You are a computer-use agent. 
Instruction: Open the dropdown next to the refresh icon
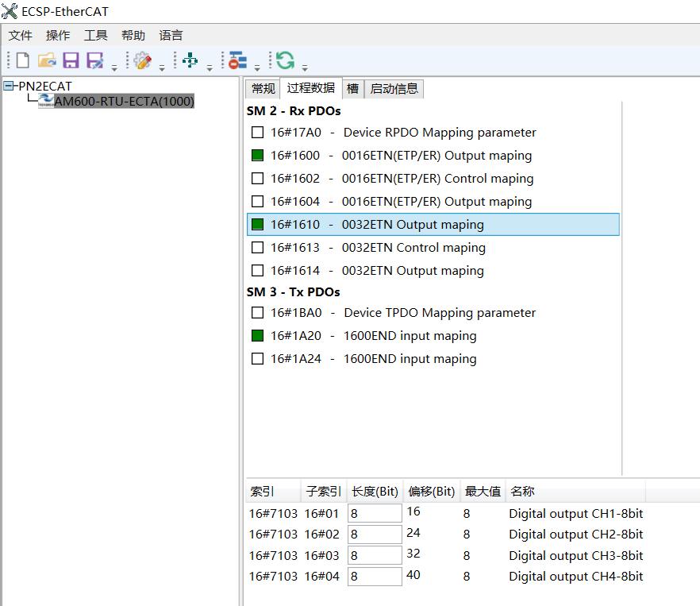click(x=306, y=66)
